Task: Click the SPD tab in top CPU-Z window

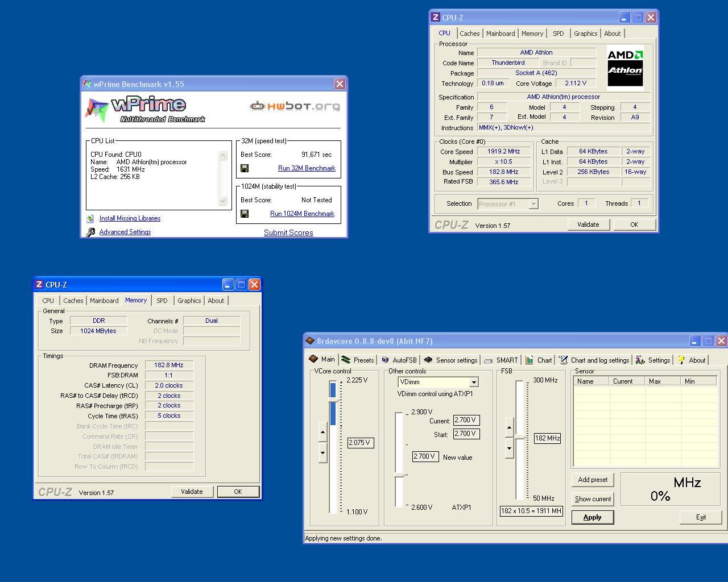Action: pos(559,34)
